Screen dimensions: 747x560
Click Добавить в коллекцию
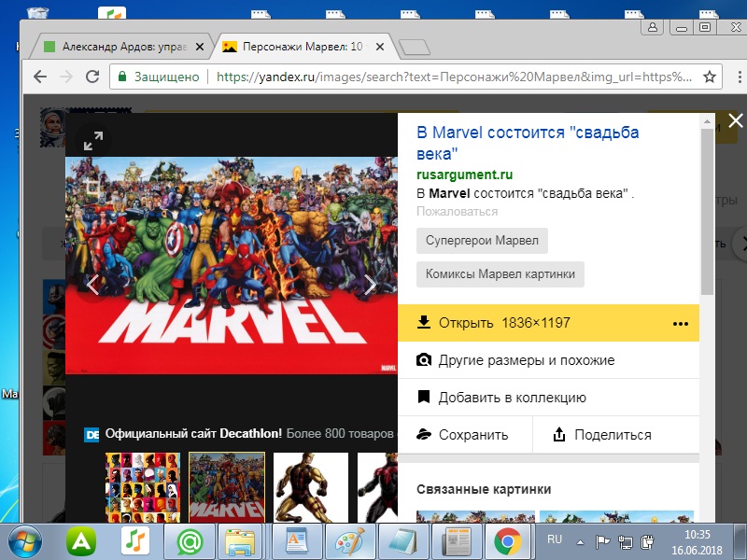click(x=548, y=398)
